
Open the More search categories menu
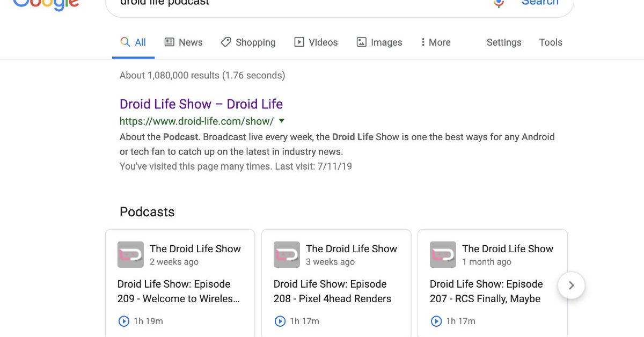coord(435,42)
